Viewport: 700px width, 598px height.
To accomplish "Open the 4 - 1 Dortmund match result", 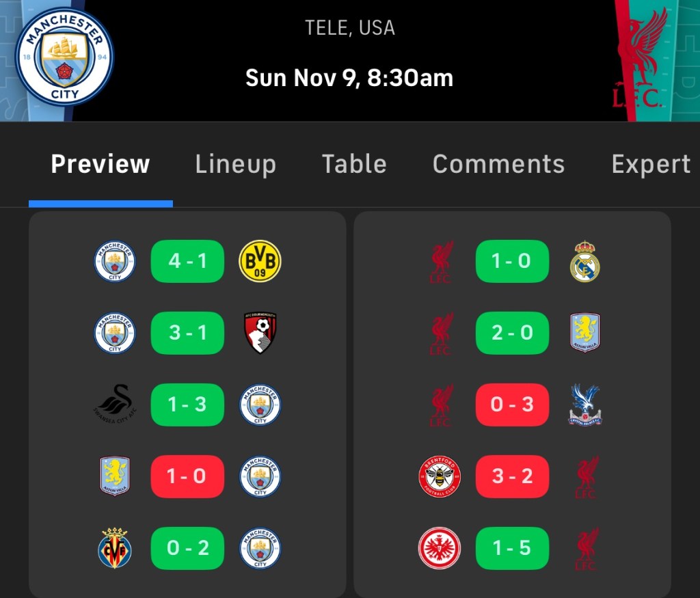I will [x=187, y=261].
